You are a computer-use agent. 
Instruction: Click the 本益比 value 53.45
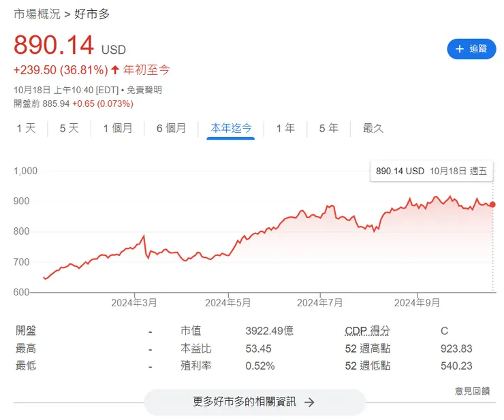(258, 349)
